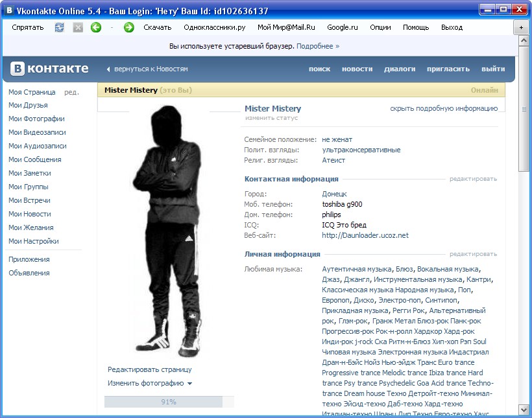532x418 pixels.
Task: Click the scrollbar up arrow
Action: coord(524,41)
